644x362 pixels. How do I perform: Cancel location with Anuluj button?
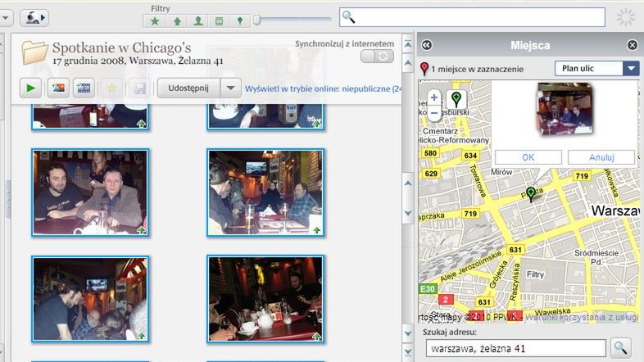coord(601,157)
